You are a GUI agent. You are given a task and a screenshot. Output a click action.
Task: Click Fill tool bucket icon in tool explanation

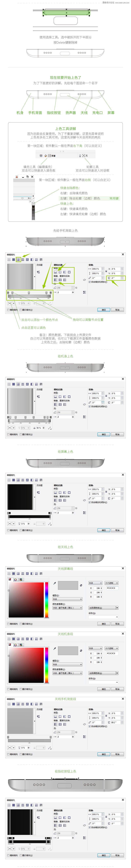click(46, 156)
